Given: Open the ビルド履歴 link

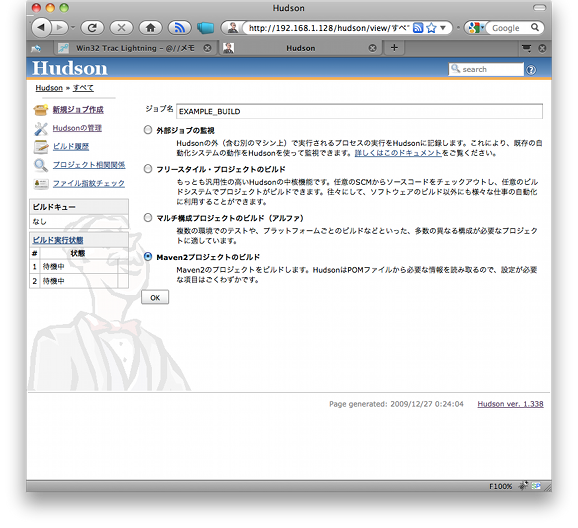Looking at the screenshot, I should [x=71, y=146].
